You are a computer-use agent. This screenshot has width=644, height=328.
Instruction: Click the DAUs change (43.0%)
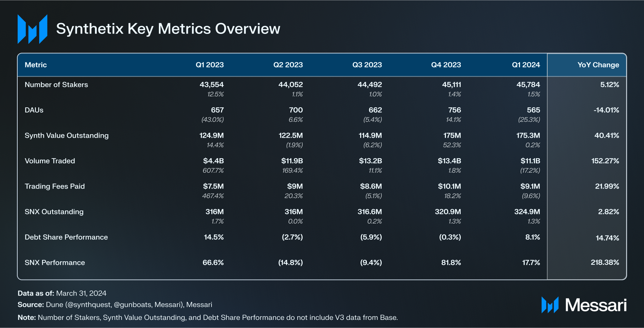(x=213, y=120)
